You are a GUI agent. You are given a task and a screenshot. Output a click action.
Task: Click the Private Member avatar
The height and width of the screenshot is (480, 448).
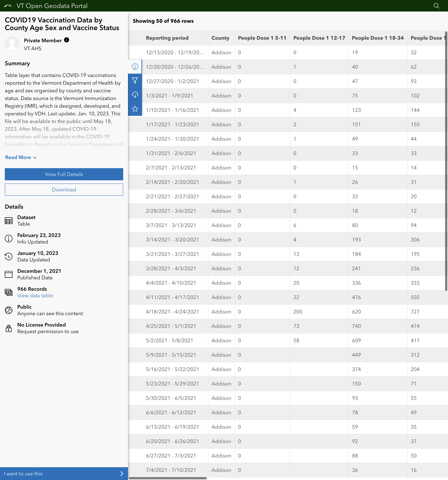[12, 44]
